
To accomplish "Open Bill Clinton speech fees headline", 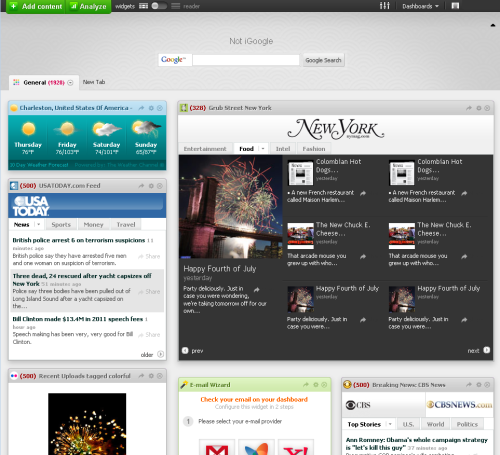I will point(78,319).
